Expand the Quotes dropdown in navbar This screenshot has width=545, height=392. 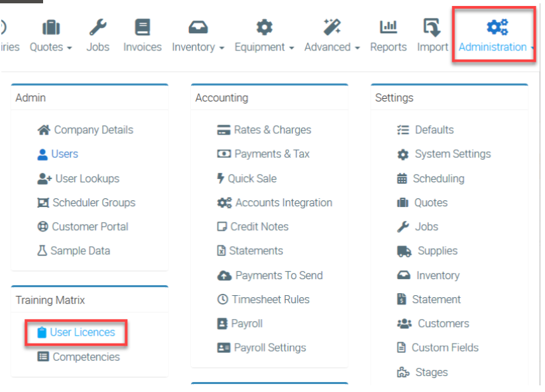click(50, 47)
